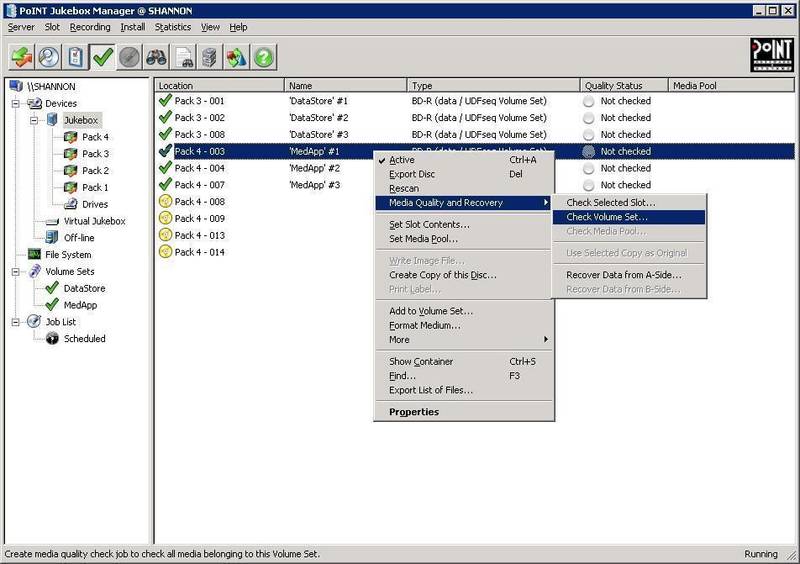Select the DataStore volume set
This screenshot has height=564, width=800.
tap(84, 288)
